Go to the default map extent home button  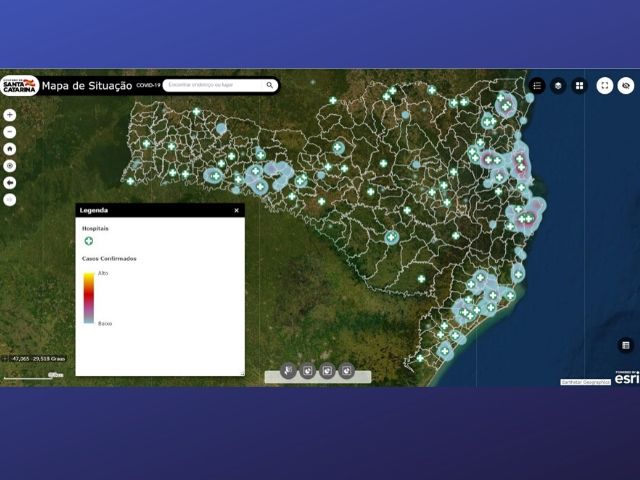click(x=10, y=149)
